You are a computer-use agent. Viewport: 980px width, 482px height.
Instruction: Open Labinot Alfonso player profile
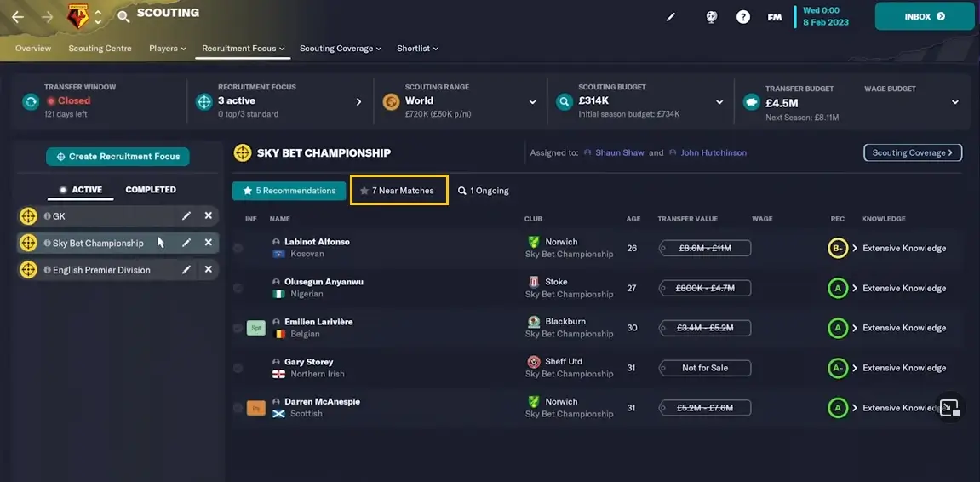click(x=317, y=242)
